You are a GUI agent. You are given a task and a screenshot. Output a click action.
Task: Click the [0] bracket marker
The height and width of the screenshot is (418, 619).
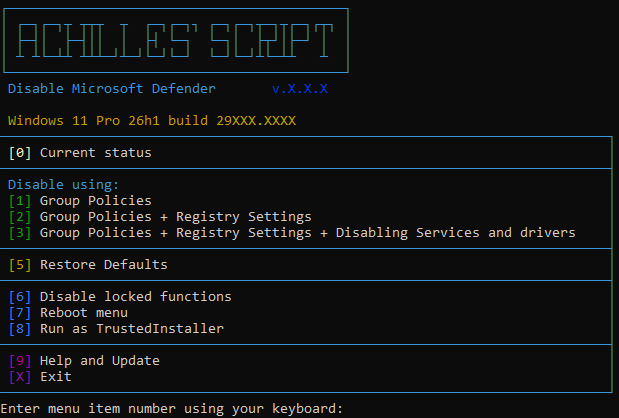click(20, 153)
